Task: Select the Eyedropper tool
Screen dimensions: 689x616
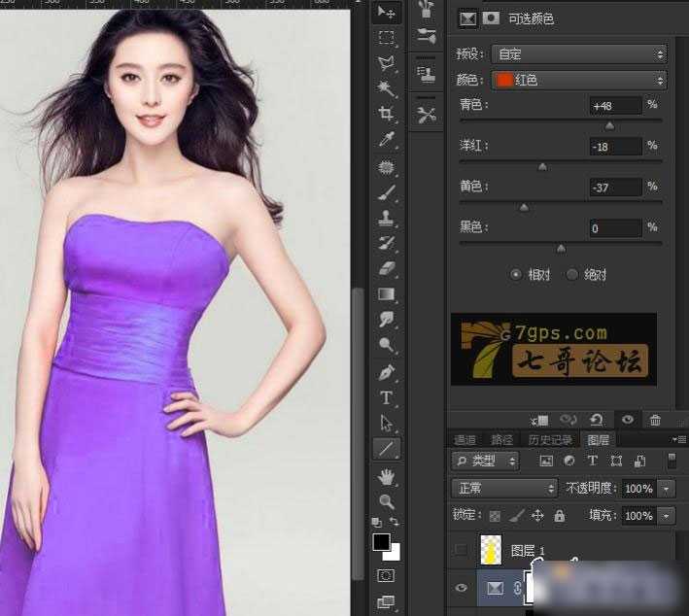Action: (x=386, y=140)
